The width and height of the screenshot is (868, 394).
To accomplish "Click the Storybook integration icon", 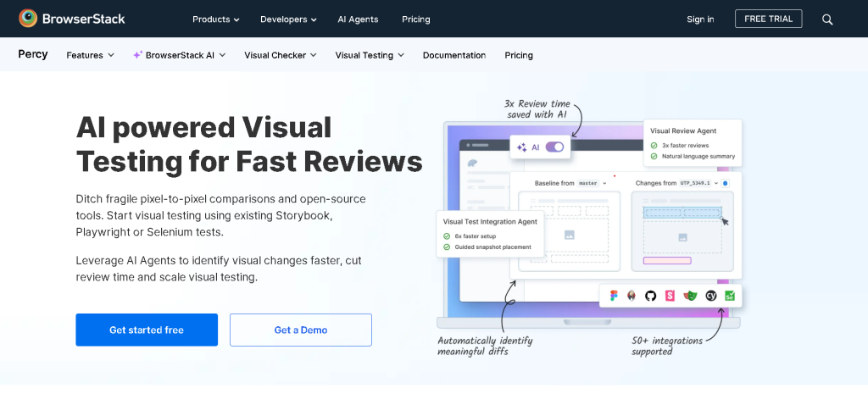I will coord(670,296).
